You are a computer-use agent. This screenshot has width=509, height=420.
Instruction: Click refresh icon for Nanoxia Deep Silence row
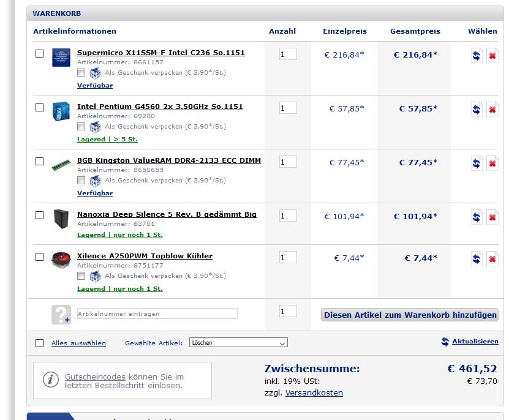click(477, 217)
